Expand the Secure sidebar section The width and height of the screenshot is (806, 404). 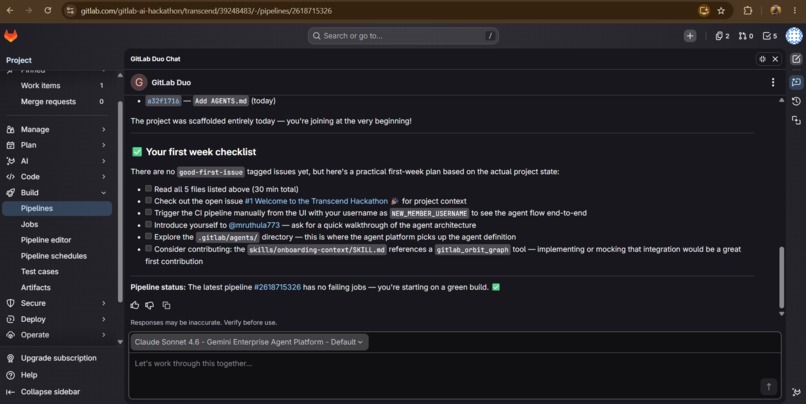(57, 303)
